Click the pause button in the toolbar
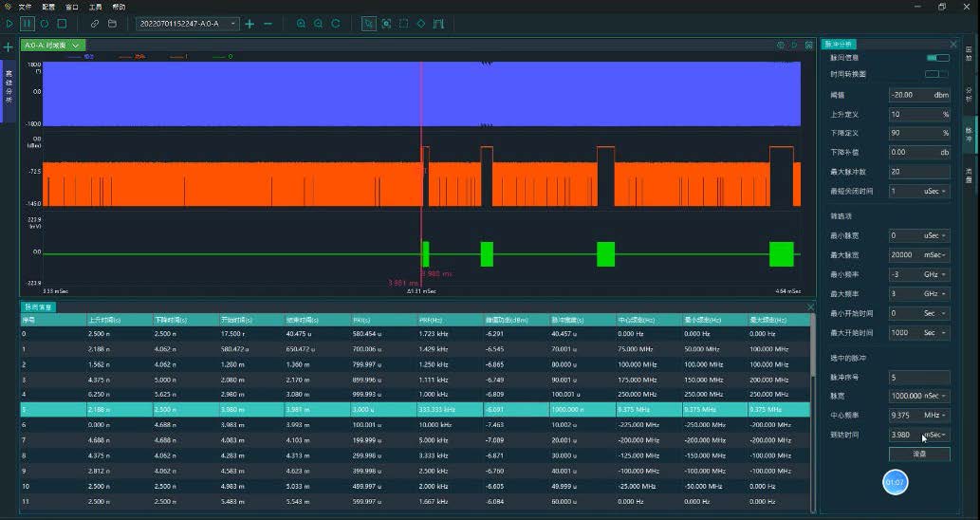This screenshot has height=520, width=980. [x=28, y=23]
